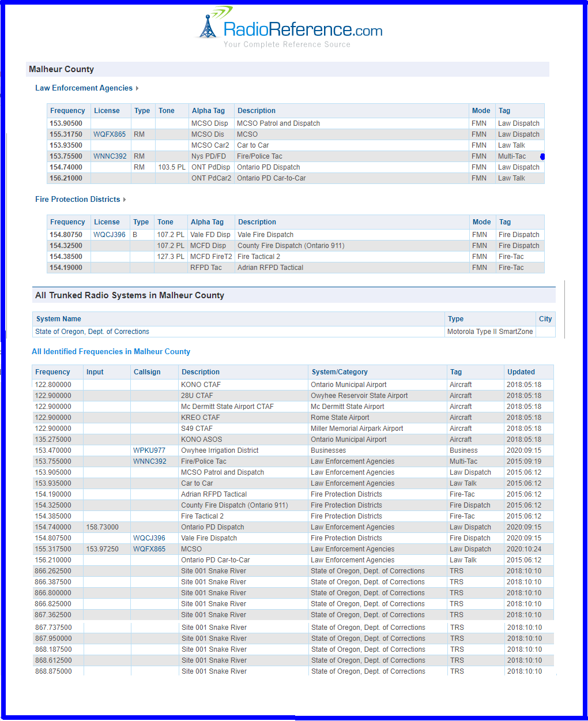Click the RadioReference.com tower logo icon

pyautogui.click(x=208, y=27)
